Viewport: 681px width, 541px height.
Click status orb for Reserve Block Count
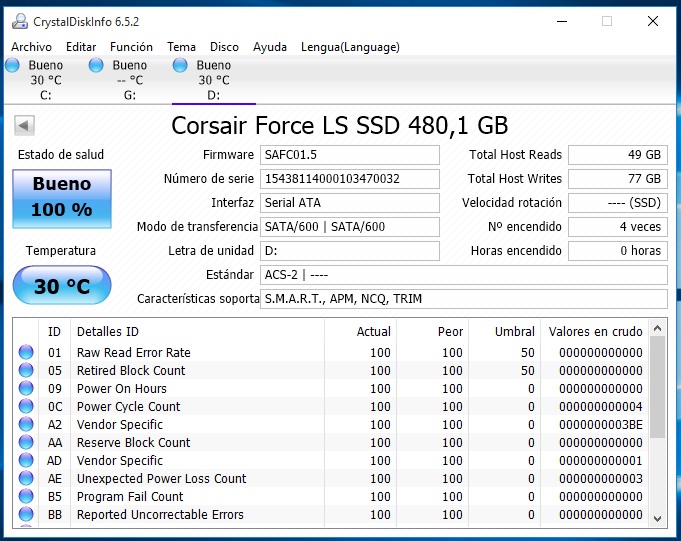(x=26, y=442)
